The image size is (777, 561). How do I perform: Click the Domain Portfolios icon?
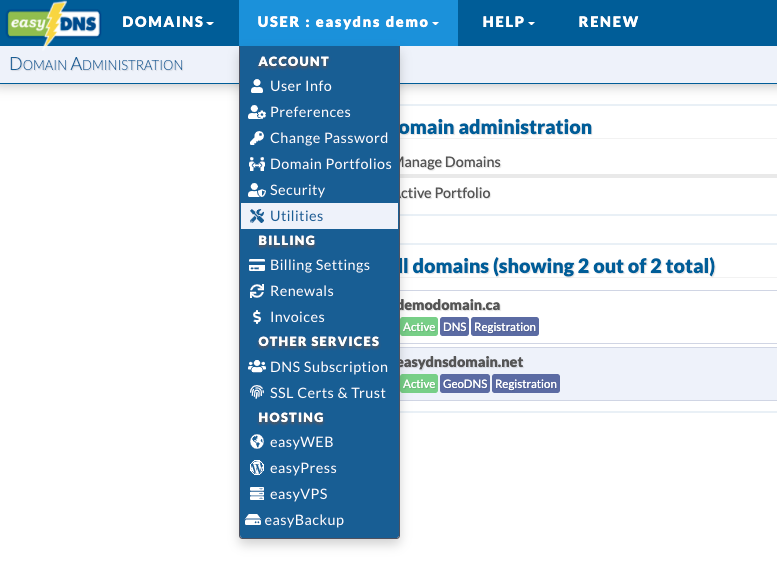click(257, 164)
